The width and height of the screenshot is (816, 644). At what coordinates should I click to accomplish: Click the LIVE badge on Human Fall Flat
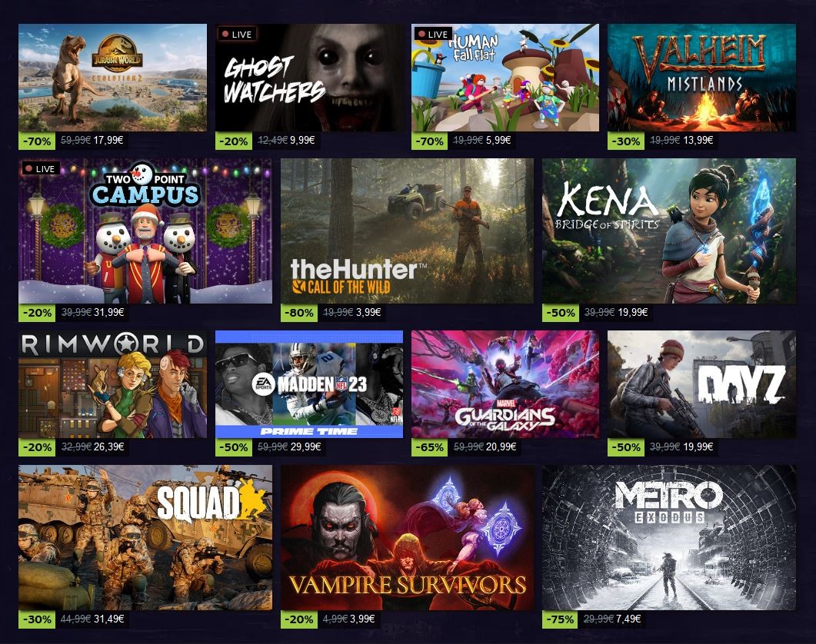434,35
